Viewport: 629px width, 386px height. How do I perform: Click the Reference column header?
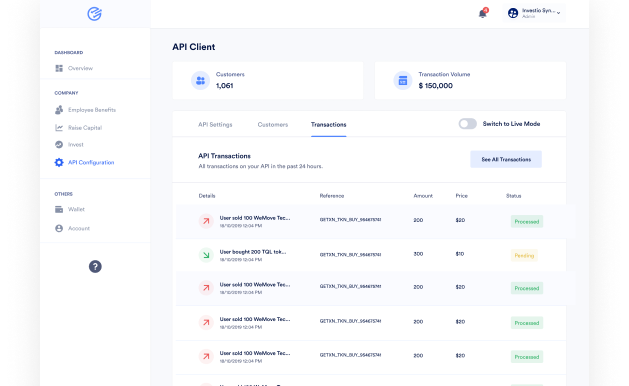coord(332,196)
